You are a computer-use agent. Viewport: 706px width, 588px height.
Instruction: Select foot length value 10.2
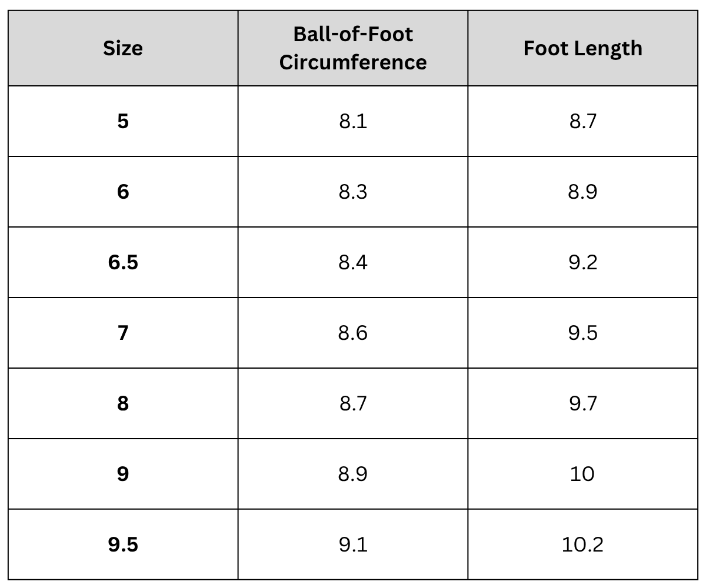[582, 544]
